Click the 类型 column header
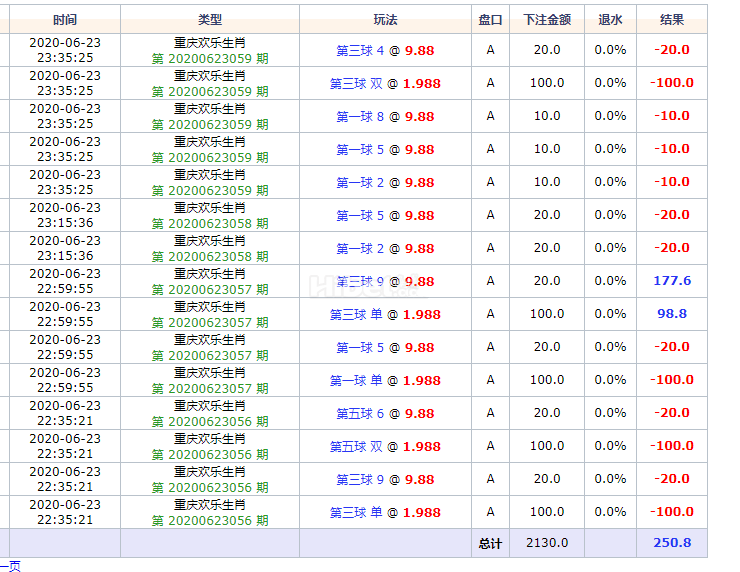Screen dimensions: 740x572 click(x=210, y=20)
